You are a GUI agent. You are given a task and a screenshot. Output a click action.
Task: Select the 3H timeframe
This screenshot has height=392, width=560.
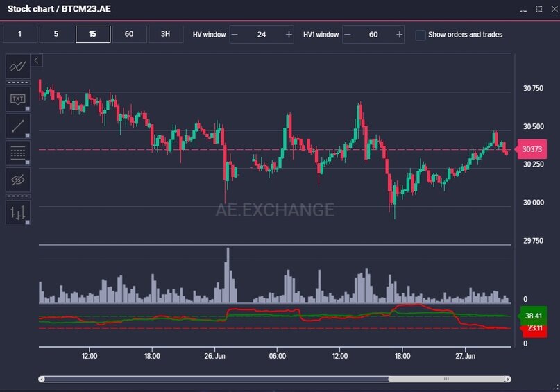coord(166,34)
